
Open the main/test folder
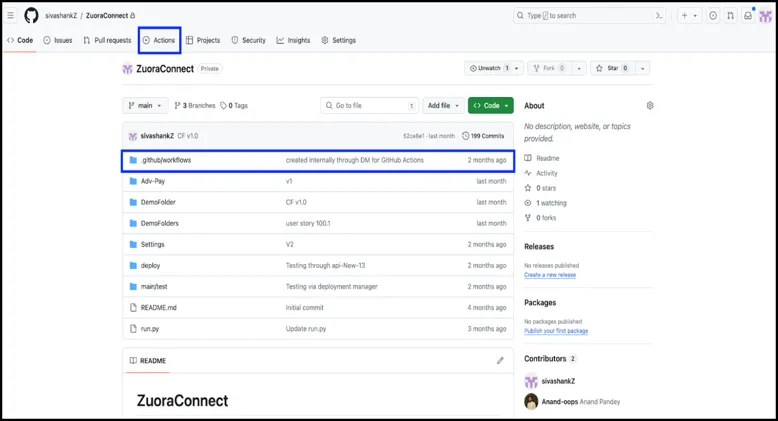click(154, 286)
